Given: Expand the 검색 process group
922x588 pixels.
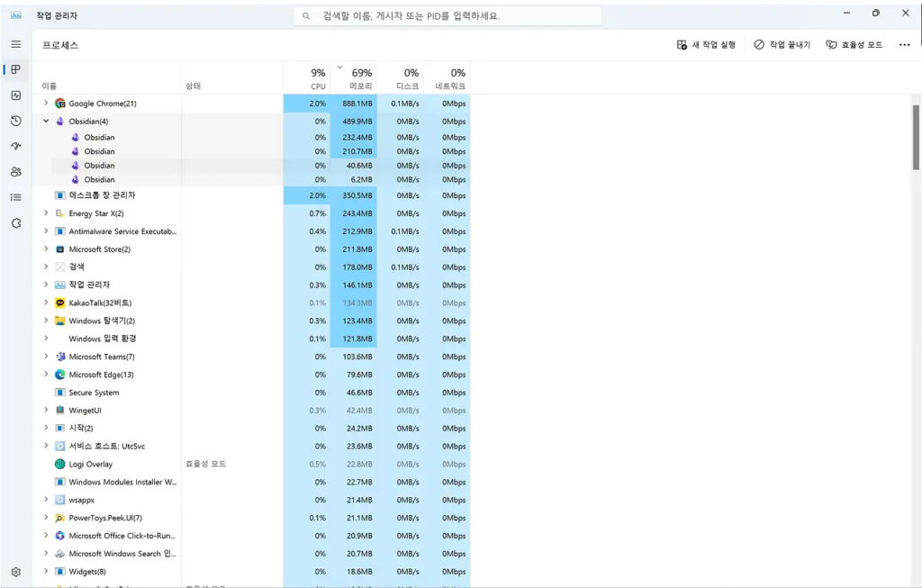Looking at the screenshot, I should pos(46,267).
